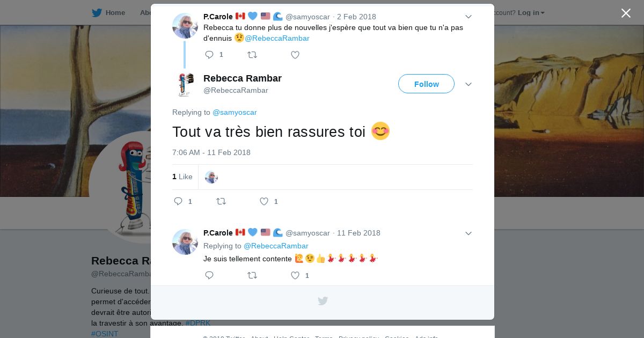Image resolution: width=644 pixels, height=338 pixels.
Task: Expand options chevron on 11 Feb reply
Action: (x=469, y=233)
